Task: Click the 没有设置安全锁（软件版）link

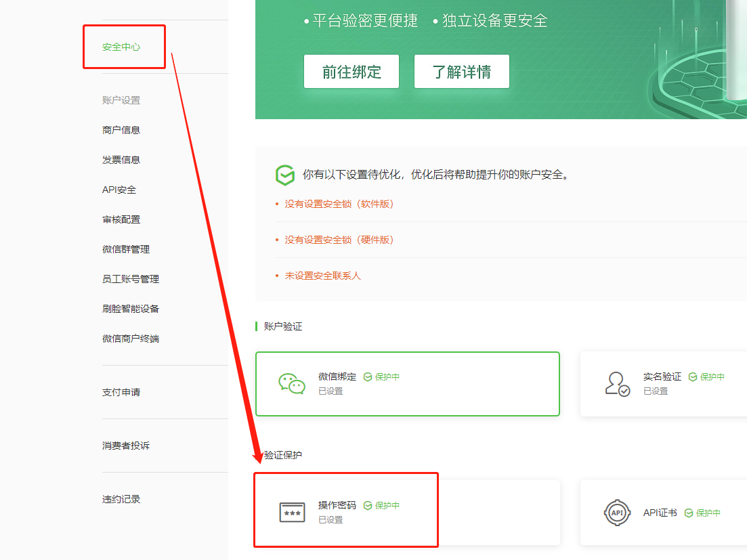Action: click(339, 204)
